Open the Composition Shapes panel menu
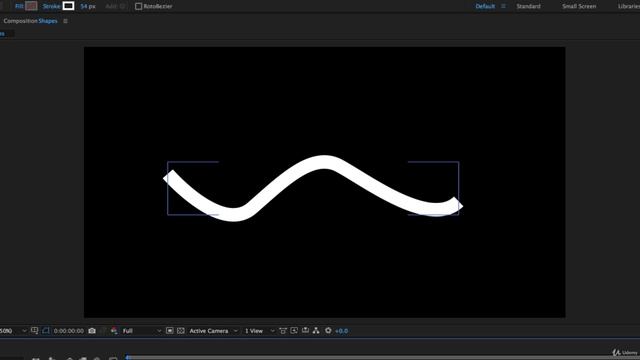Image resolution: width=640 pixels, height=360 pixels. (x=65, y=21)
